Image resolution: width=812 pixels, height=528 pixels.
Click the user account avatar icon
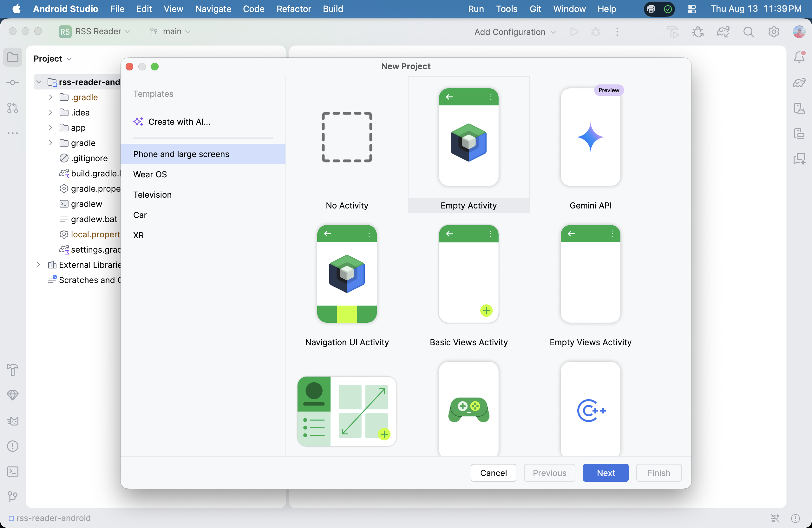click(799, 32)
